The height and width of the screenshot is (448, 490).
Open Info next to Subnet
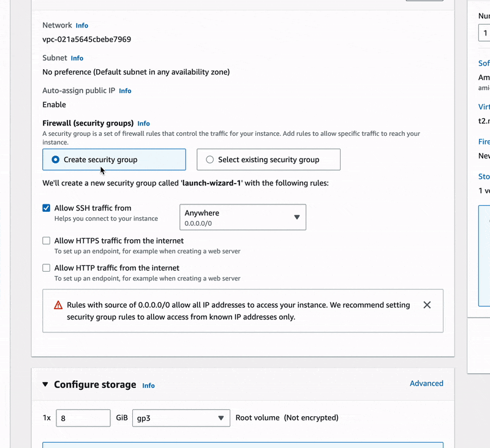point(77,58)
